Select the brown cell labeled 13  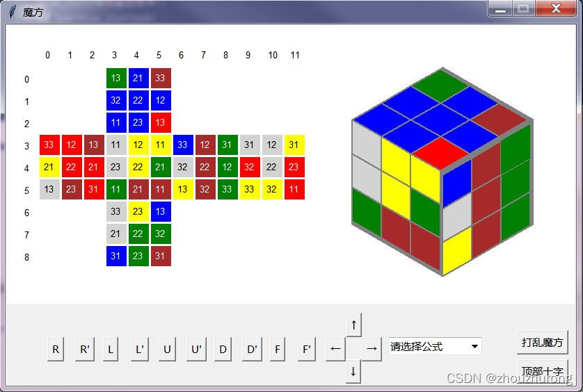[94, 145]
